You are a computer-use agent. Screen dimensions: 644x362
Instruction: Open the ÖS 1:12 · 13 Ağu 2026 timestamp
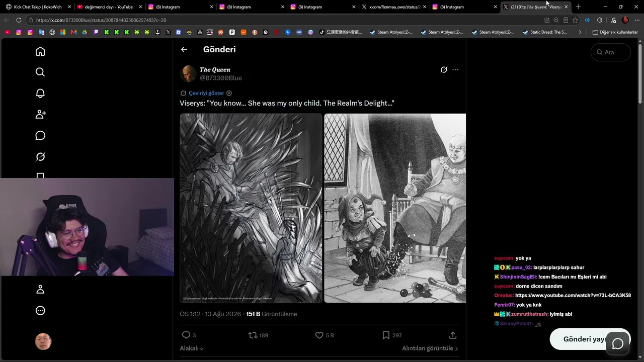coord(210,314)
